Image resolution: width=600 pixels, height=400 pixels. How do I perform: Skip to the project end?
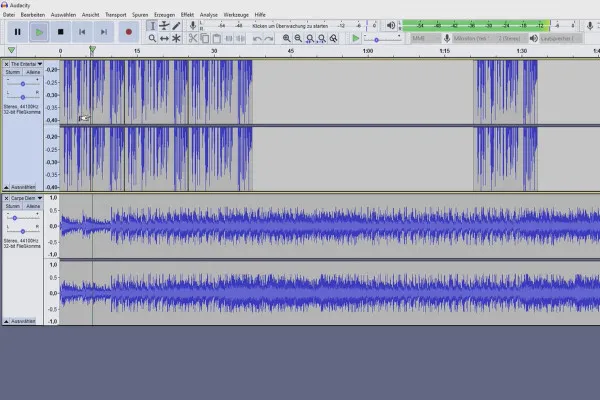[x=104, y=32]
